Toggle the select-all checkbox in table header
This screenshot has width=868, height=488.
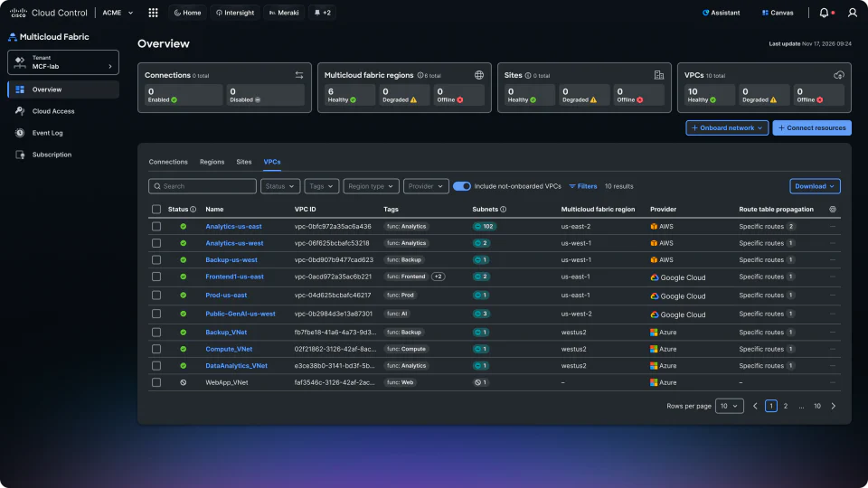(x=156, y=209)
